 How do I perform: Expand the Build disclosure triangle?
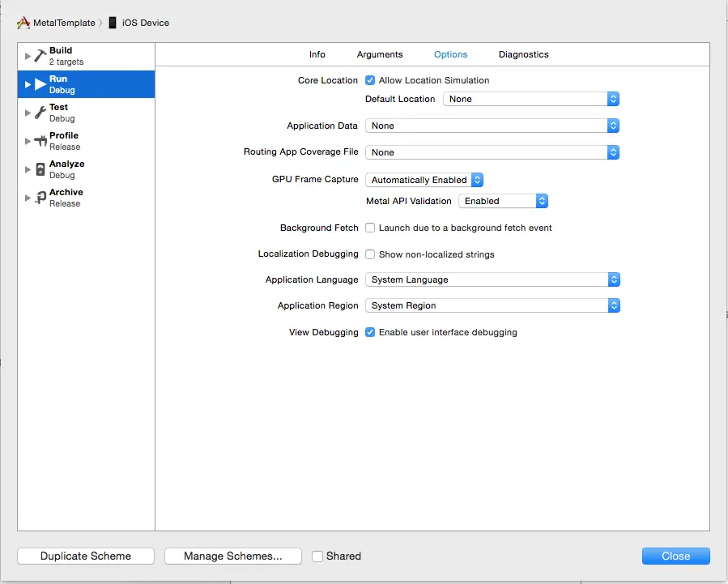(x=28, y=56)
